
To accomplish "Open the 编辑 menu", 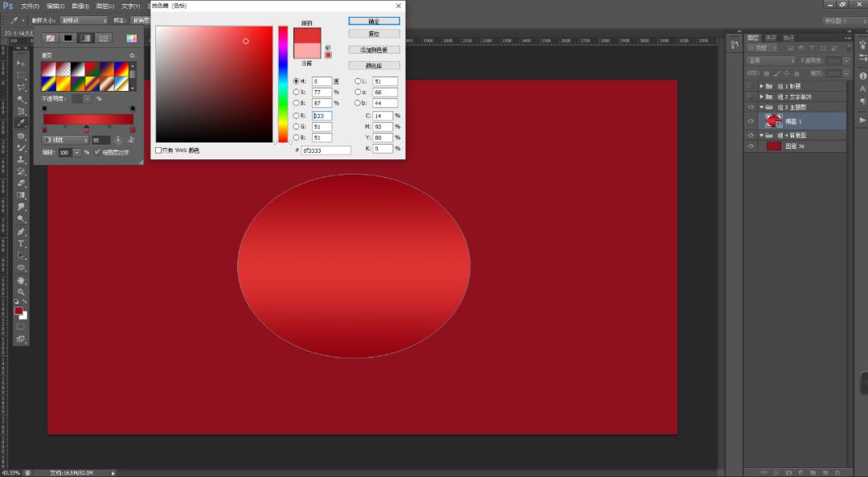I will [55, 6].
